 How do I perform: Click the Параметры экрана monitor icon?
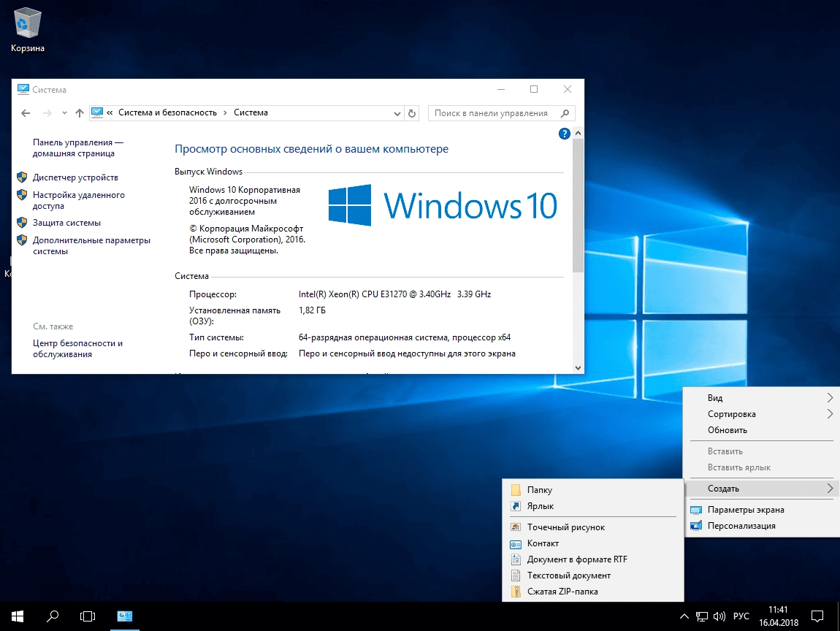click(x=696, y=510)
